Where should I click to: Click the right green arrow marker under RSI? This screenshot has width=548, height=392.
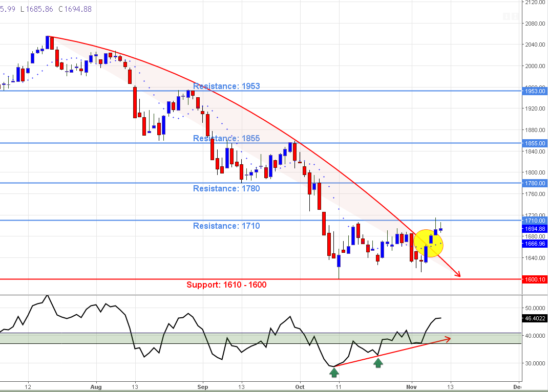coord(378,363)
